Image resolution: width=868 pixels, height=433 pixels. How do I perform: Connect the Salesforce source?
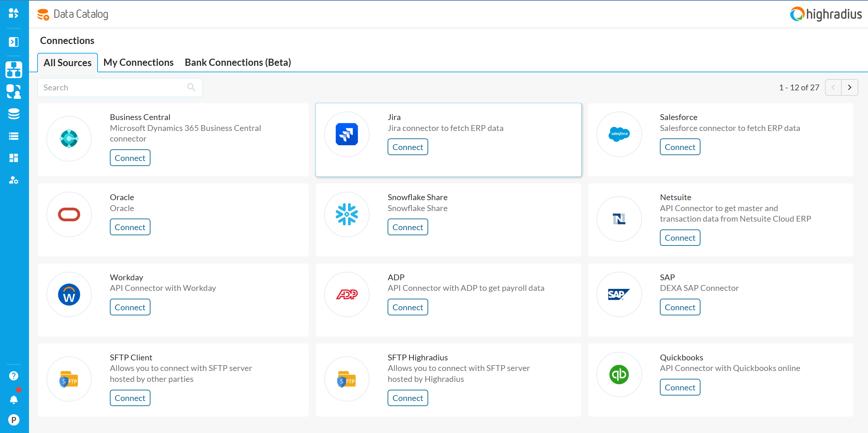click(x=680, y=147)
